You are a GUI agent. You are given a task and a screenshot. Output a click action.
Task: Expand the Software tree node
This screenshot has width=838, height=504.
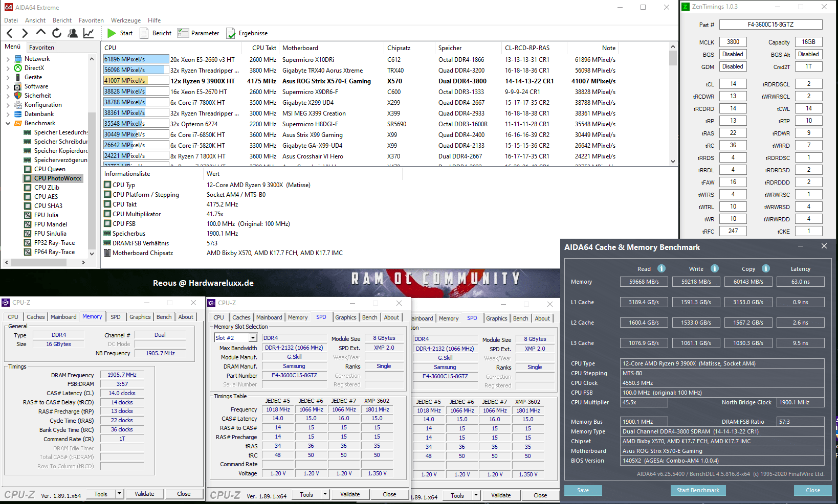click(x=8, y=87)
